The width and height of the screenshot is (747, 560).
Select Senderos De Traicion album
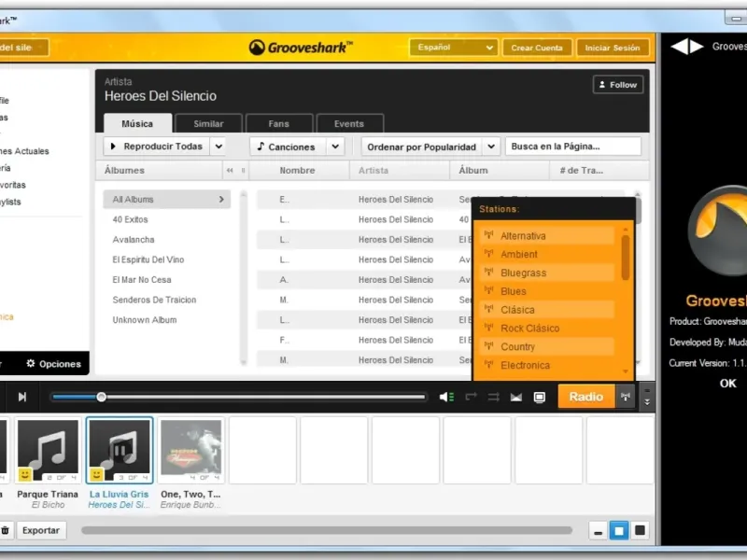pos(154,300)
